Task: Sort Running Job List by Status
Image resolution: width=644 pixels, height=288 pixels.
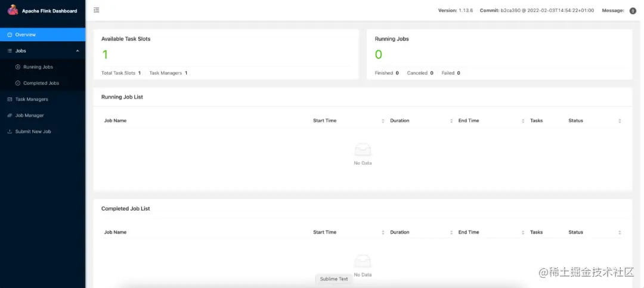Action: tap(620, 121)
